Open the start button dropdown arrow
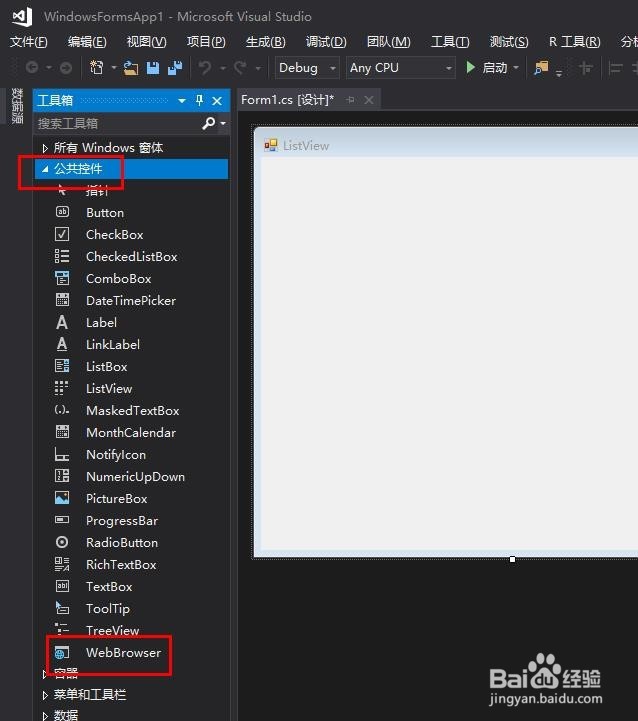 [x=516, y=68]
